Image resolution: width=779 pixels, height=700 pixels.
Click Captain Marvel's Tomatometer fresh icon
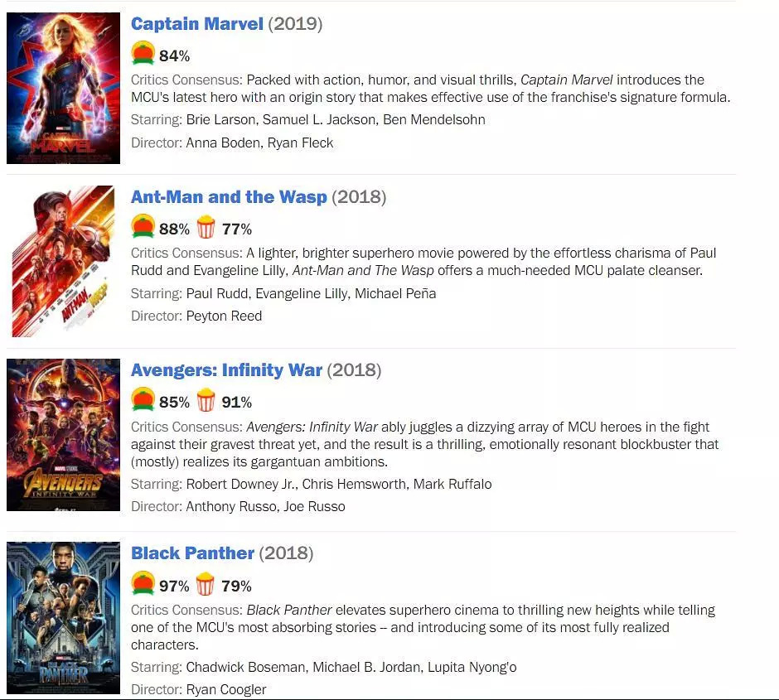(x=143, y=53)
